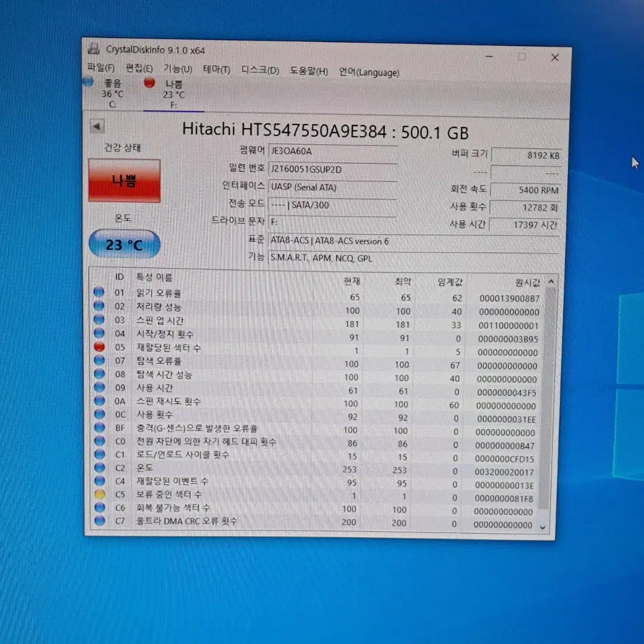
Task: Select the 읽기 오류율 attribute name
Action: [159, 293]
